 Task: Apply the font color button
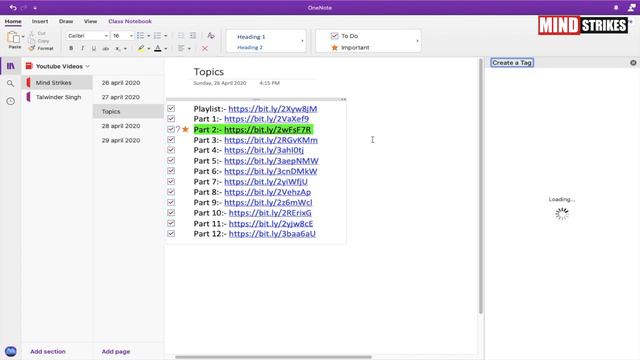click(158, 49)
